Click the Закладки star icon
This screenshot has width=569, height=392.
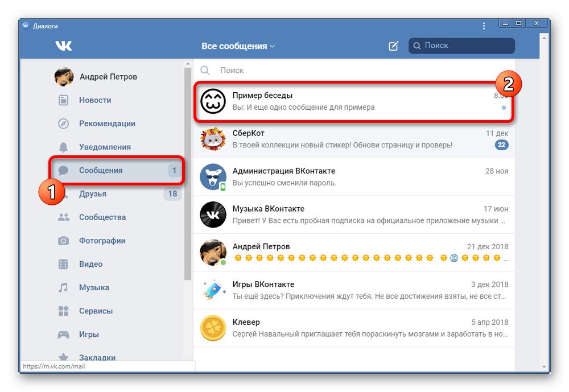[x=64, y=357]
